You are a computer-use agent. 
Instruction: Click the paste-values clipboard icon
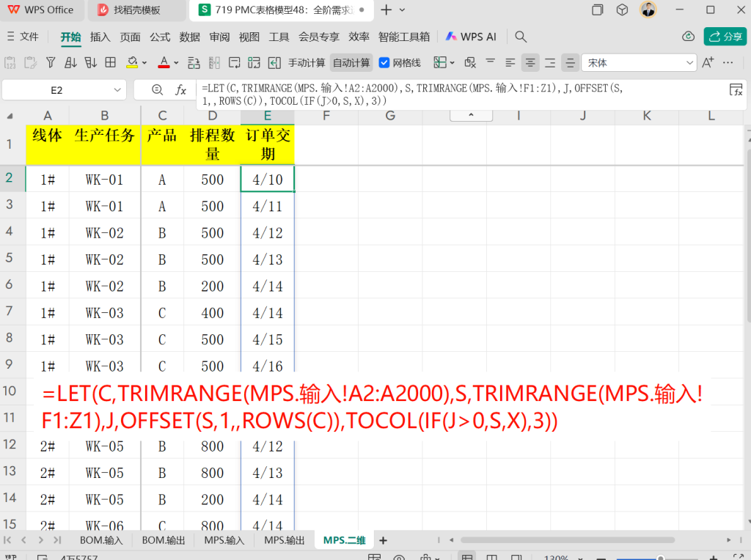click(x=10, y=63)
